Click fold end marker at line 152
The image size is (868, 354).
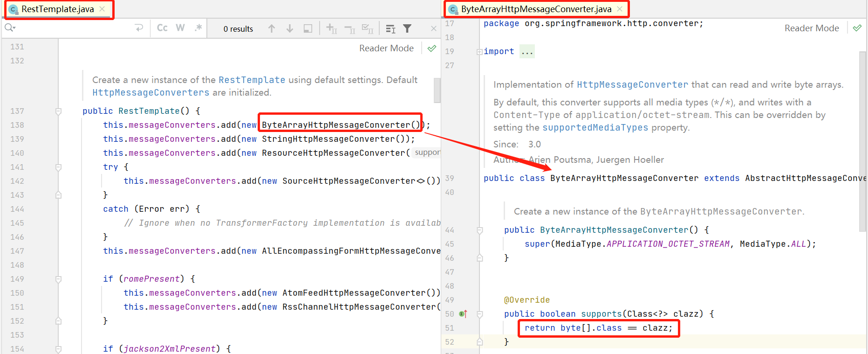click(58, 321)
